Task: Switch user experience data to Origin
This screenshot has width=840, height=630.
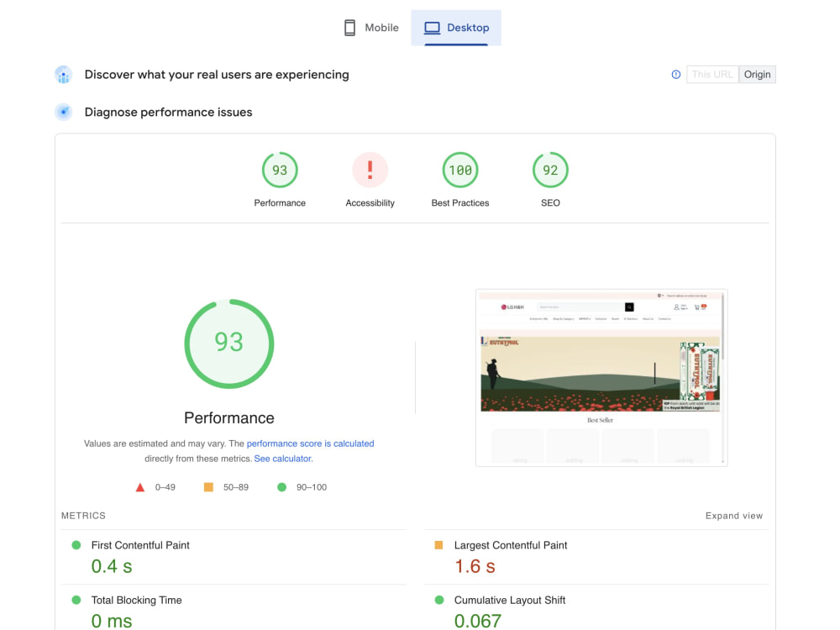Action: [x=758, y=74]
